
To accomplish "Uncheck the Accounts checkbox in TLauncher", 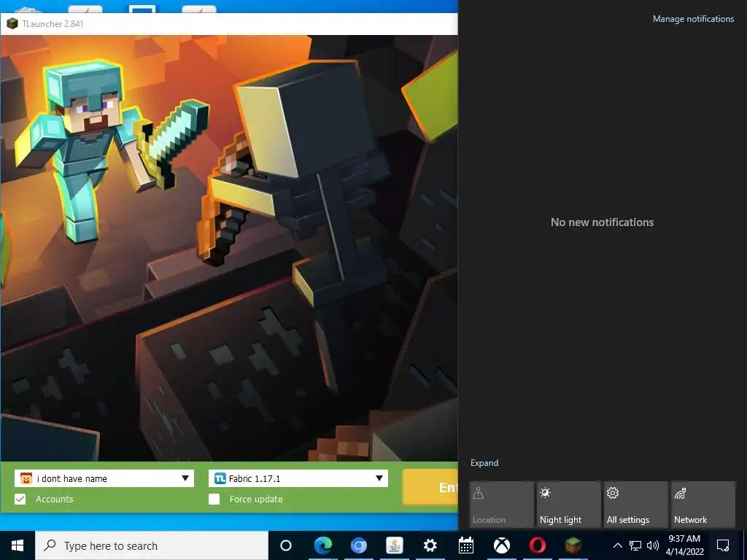I will (20, 499).
